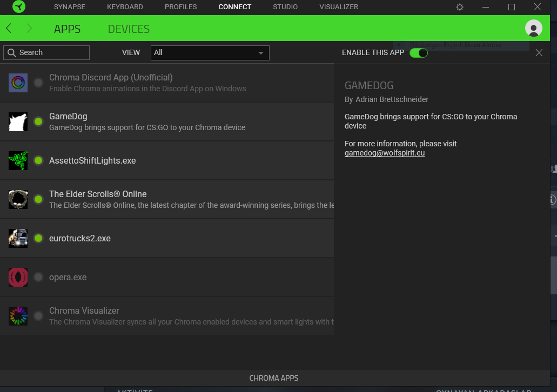Screen dimensions: 557x392
Task: Select the Connect tab
Action: point(235,6)
